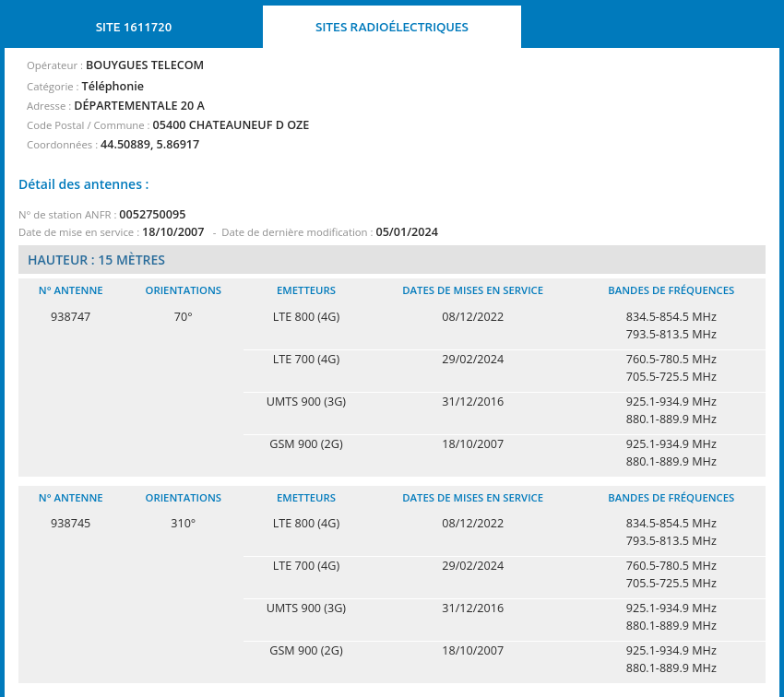Click date 08/12/2022 for antenna 938747
The height and width of the screenshot is (697, 784).
click(472, 317)
